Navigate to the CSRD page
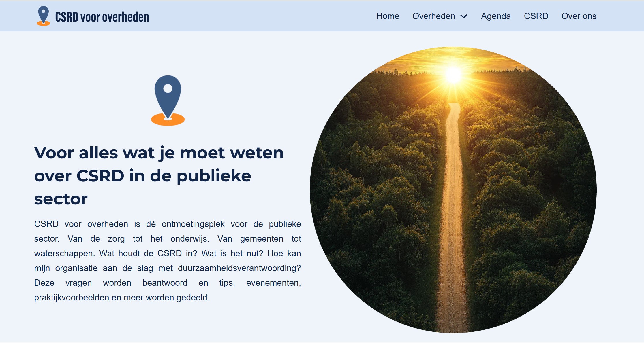The image size is (644, 343). pos(536,16)
